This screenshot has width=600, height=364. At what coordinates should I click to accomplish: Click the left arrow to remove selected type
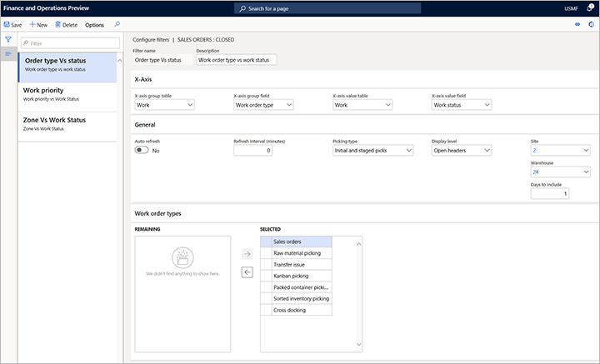(x=247, y=272)
